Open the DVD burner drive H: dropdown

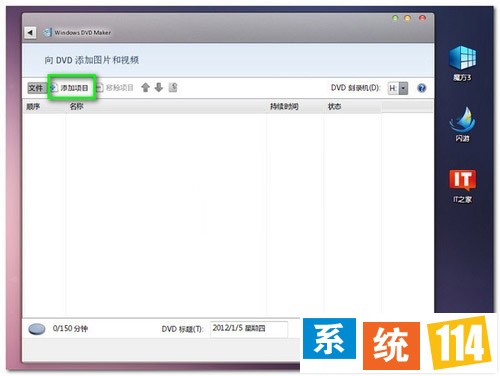[x=398, y=88]
